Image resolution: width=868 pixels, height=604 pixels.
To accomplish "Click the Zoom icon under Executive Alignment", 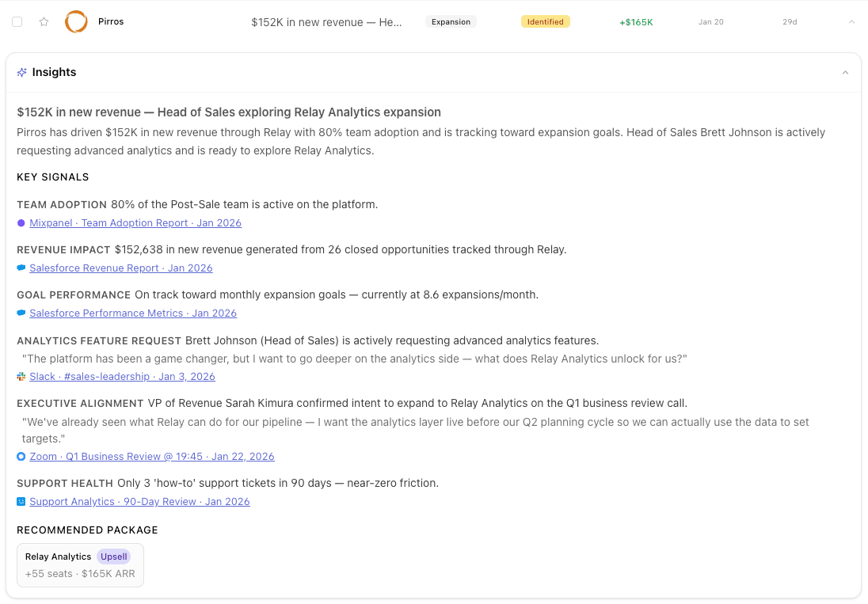I will 21,456.
